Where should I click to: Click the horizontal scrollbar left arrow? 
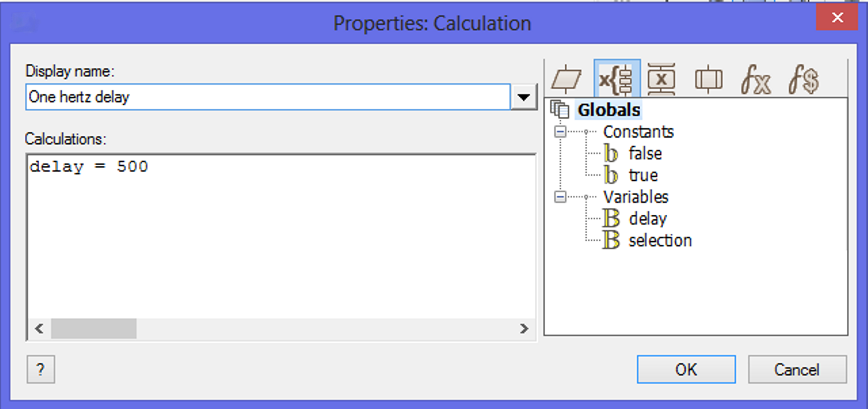[39, 328]
